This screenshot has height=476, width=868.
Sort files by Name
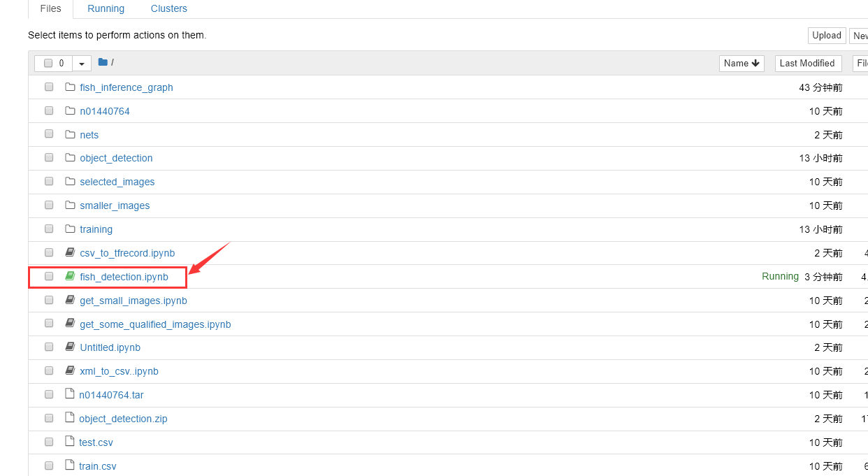point(742,64)
